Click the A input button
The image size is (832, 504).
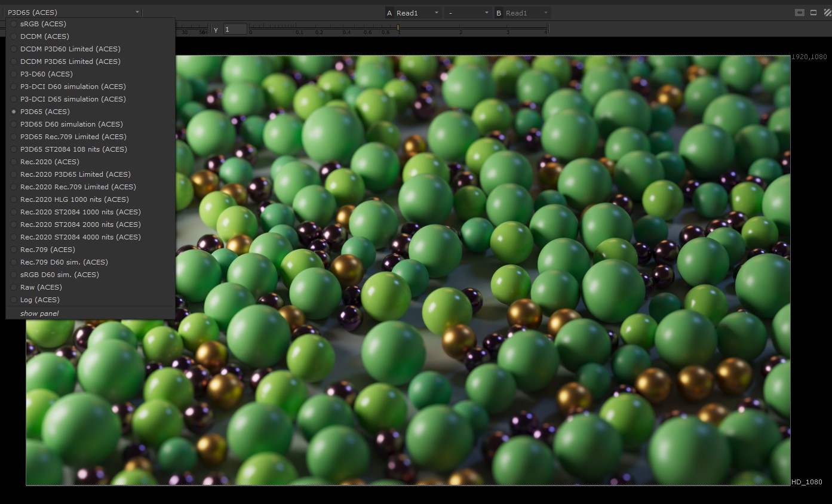(x=390, y=13)
